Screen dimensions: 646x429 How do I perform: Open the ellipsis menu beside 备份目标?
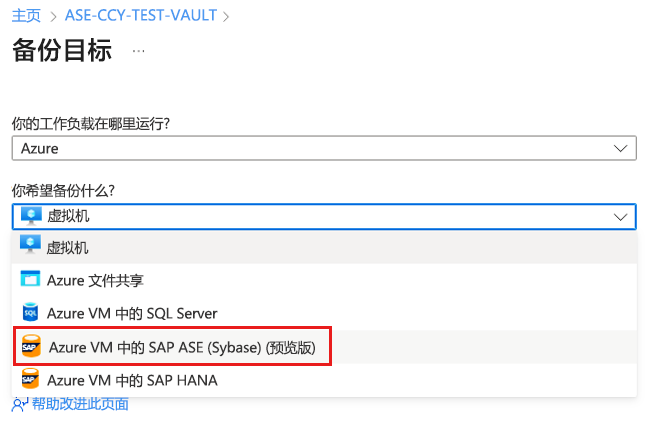tap(138, 50)
